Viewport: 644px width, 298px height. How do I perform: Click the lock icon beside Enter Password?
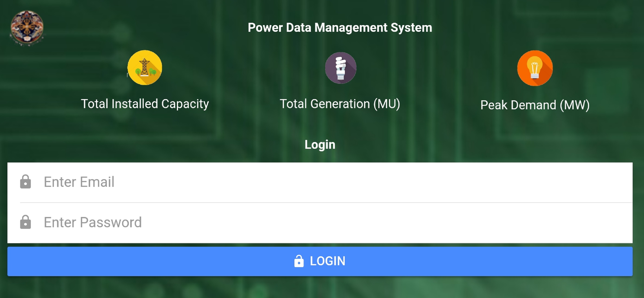(26, 222)
